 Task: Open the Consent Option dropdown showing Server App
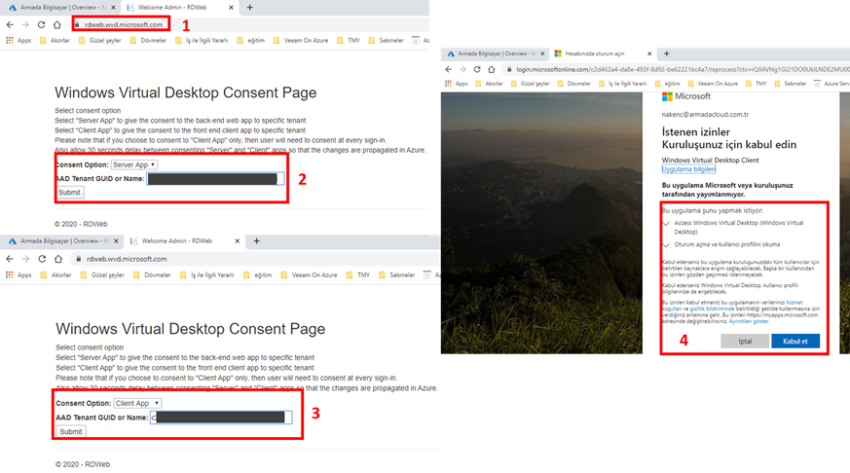(134, 164)
